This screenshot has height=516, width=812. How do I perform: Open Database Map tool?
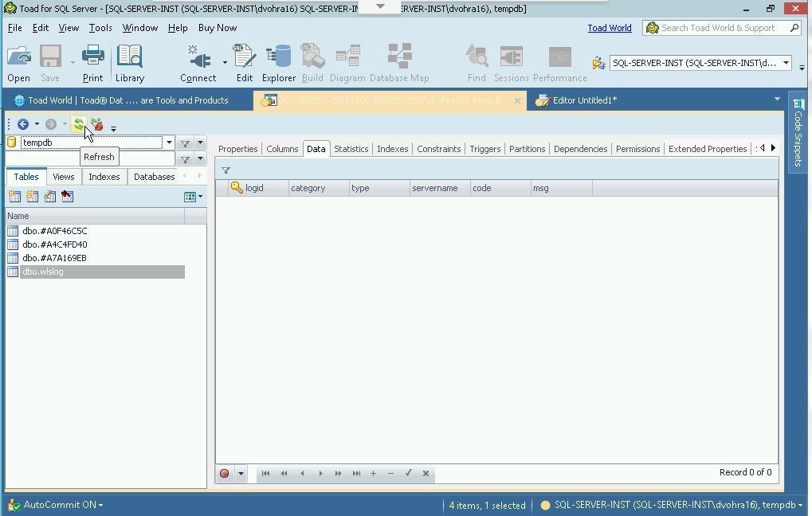tap(399, 63)
